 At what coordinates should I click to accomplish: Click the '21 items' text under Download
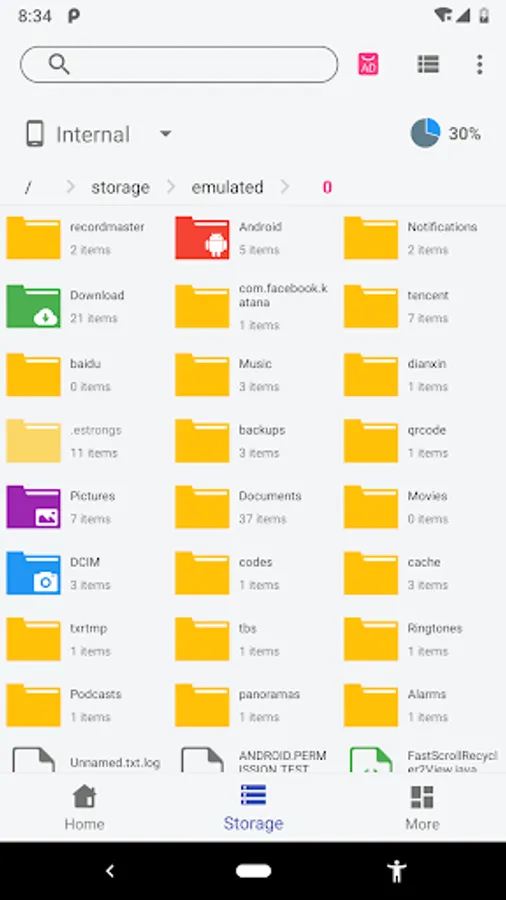pos(94,318)
